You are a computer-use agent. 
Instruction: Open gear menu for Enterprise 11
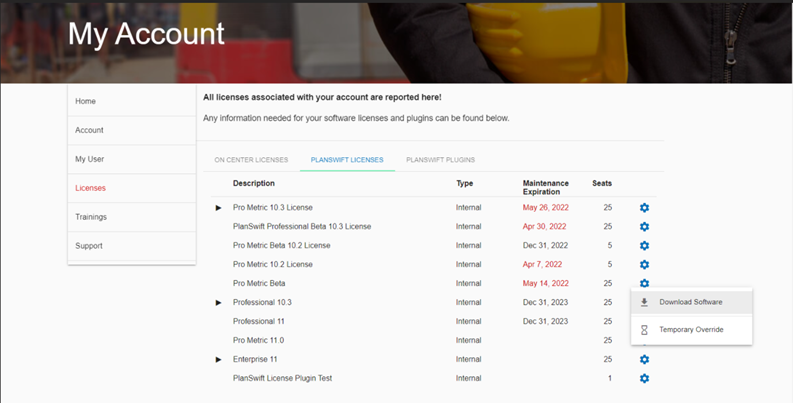point(644,360)
